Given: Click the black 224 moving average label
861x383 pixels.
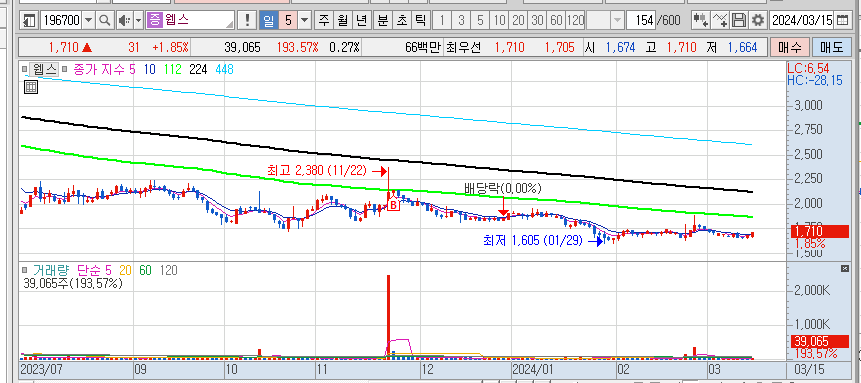Looking at the screenshot, I should [198, 70].
